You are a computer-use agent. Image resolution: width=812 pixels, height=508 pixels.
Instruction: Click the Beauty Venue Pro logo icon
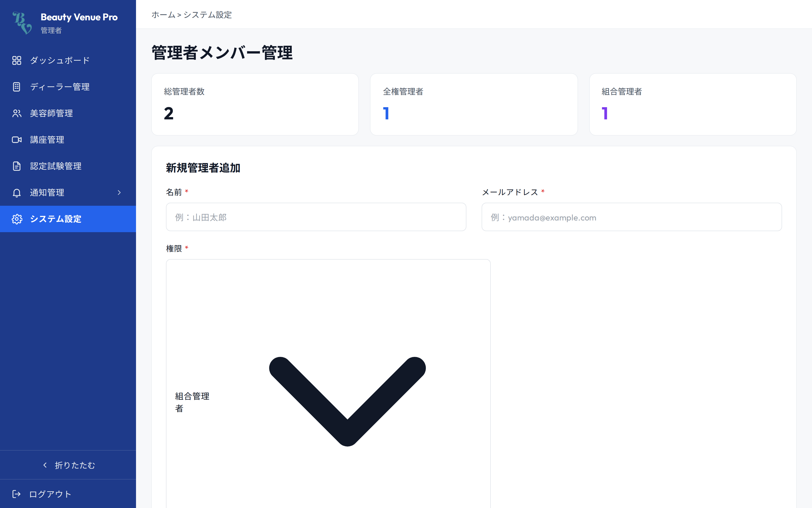click(x=22, y=23)
